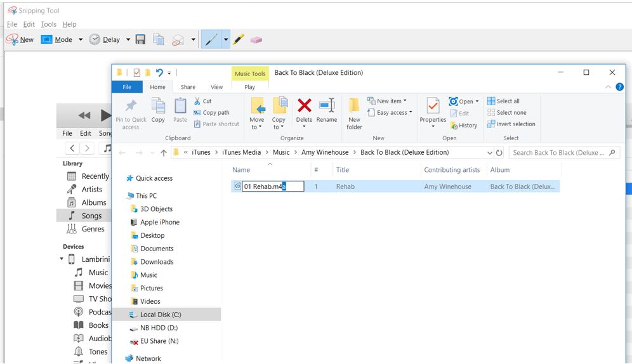Click Select none in ribbon
This screenshot has height=364, width=632.
point(506,113)
